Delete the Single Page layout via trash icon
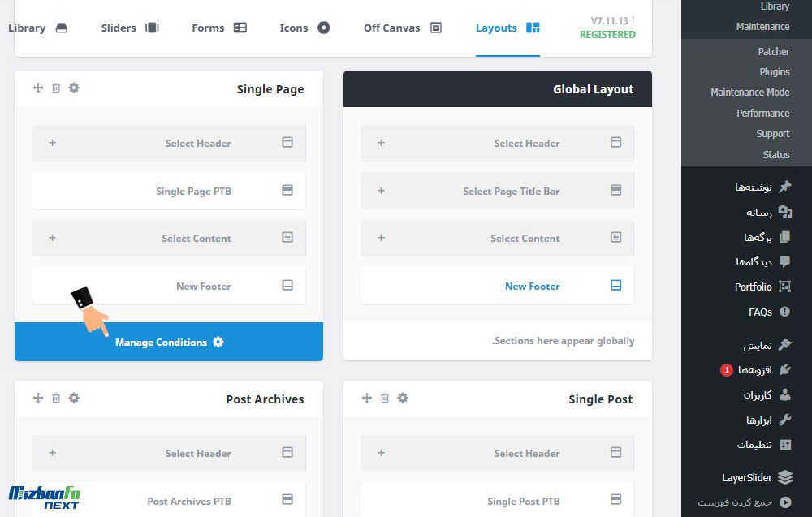Image resolution: width=812 pixels, height=517 pixels. 56,88
